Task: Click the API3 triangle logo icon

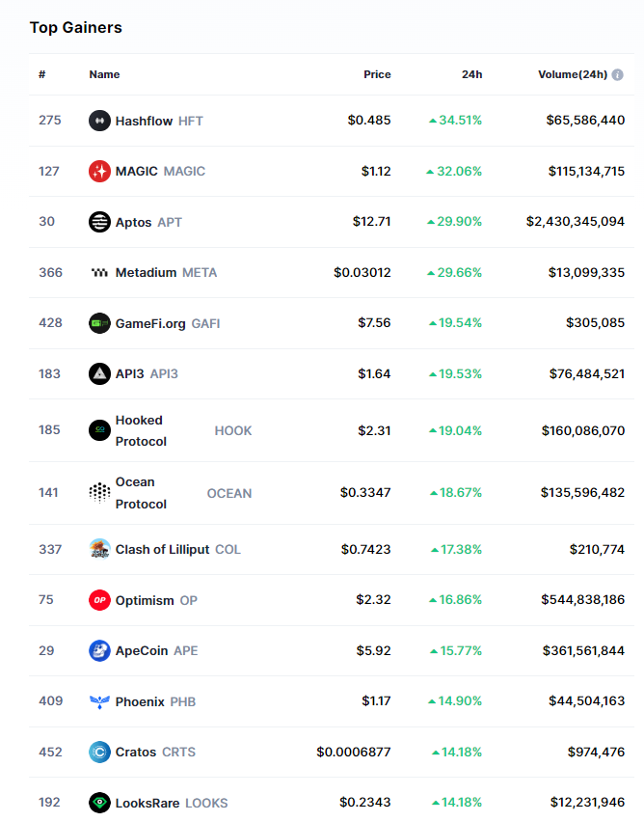Action: (x=99, y=373)
